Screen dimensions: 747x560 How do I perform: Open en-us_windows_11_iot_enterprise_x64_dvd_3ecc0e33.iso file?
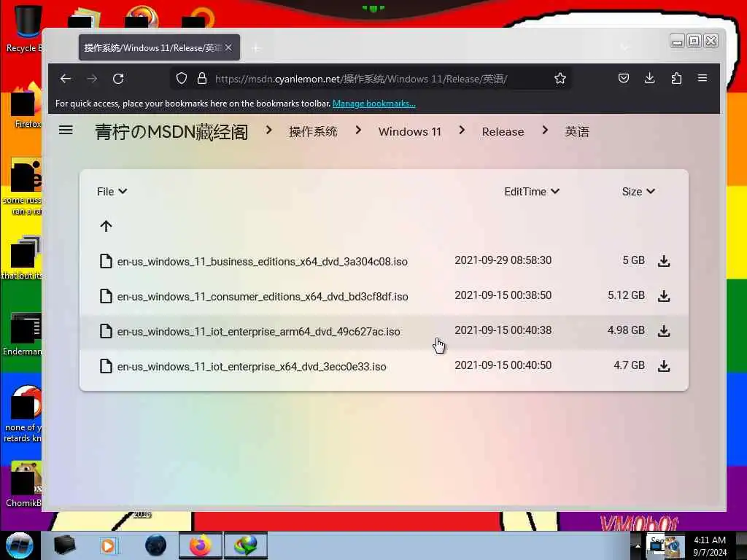[x=252, y=367]
